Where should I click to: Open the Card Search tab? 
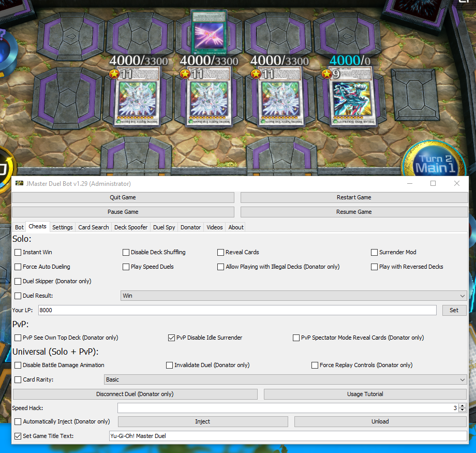click(x=94, y=227)
